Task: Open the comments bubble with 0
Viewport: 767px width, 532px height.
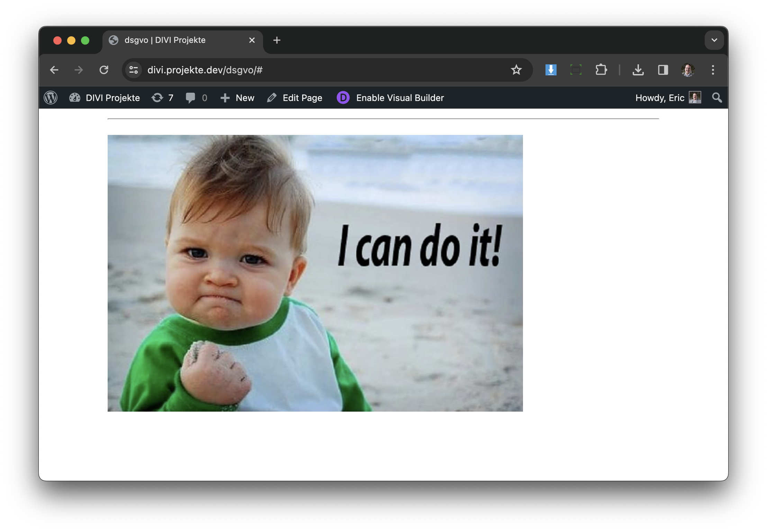Action: point(196,98)
